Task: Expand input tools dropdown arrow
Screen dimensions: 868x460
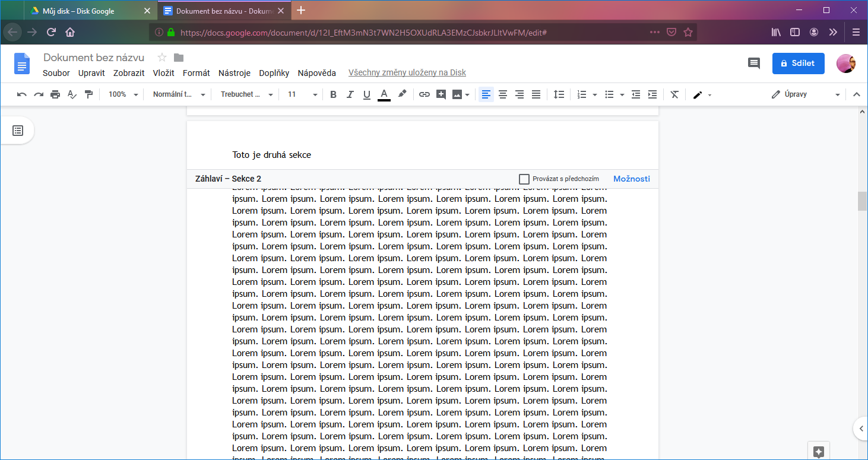Action: [710, 95]
